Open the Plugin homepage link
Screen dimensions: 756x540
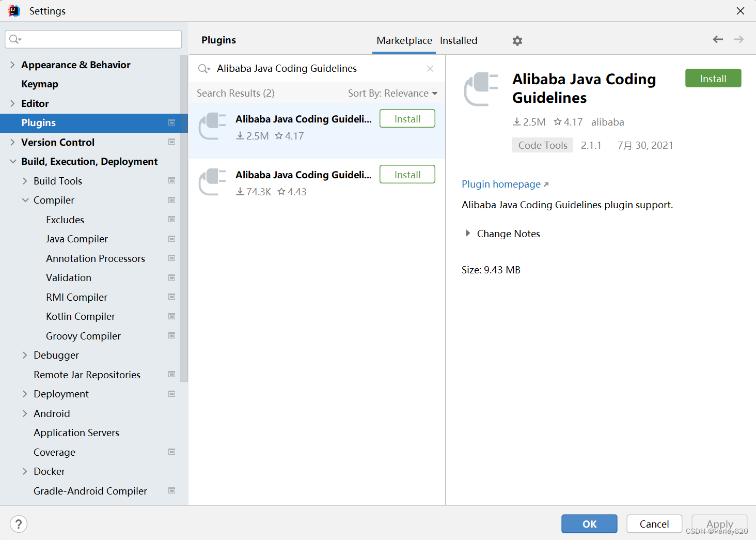coord(505,184)
